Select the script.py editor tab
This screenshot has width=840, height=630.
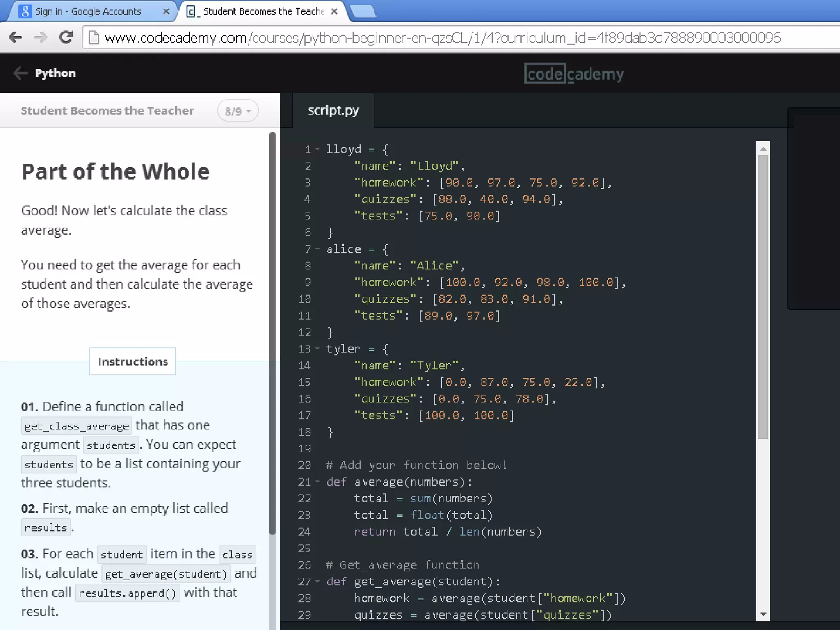click(333, 110)
